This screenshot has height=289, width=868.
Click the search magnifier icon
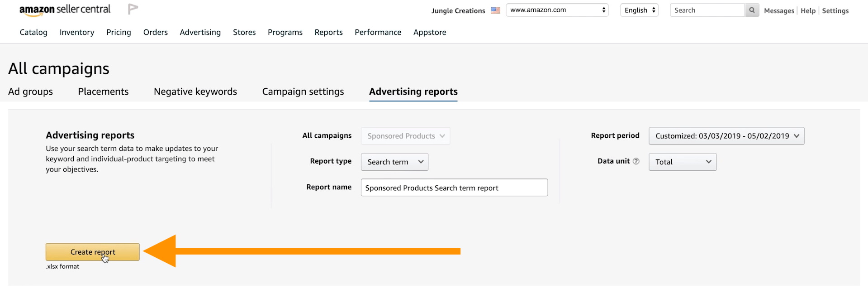[752, 10]
